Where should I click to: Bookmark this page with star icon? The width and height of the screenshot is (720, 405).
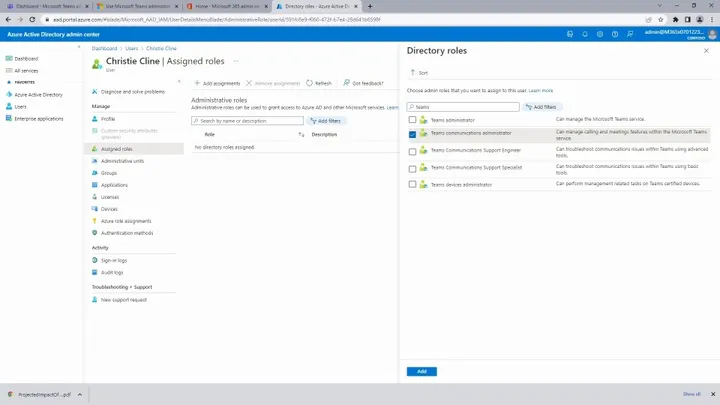pos(661,19)
